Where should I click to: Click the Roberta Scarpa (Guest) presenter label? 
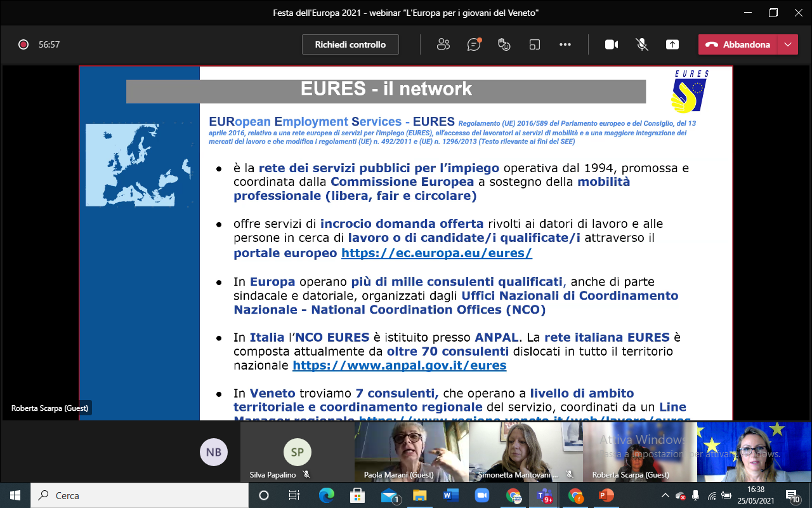50,408
